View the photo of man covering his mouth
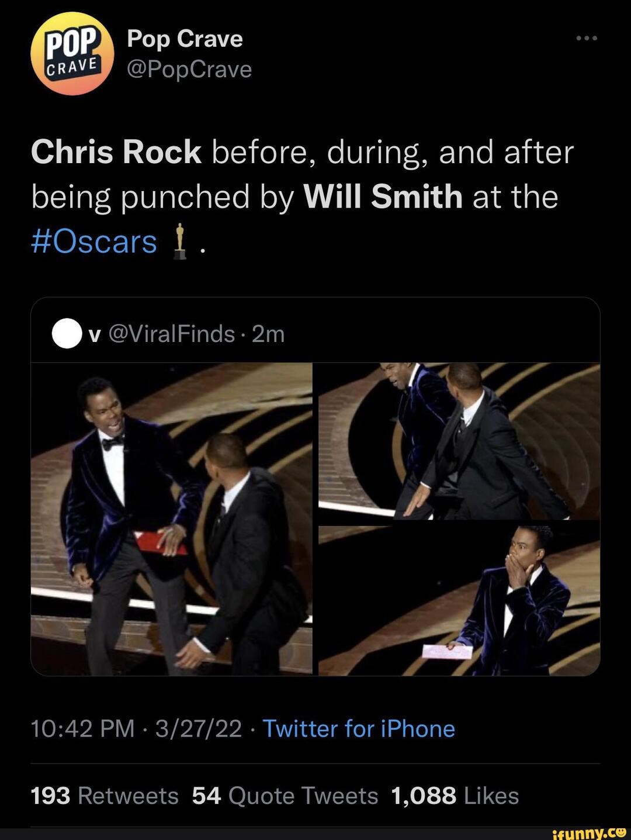This screenshot has height=840, width=631. (459, 600)
